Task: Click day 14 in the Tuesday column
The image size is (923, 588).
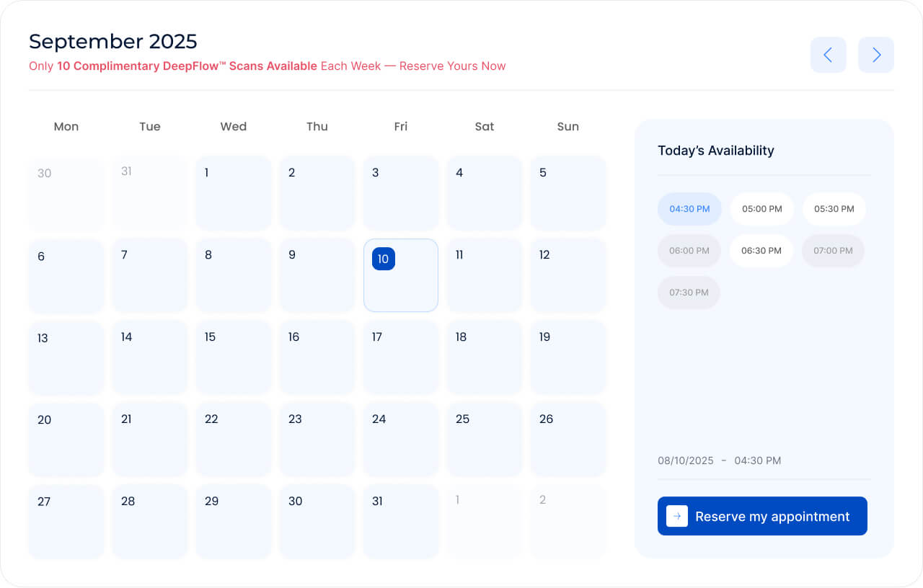Action: click(x=149, y=357)
